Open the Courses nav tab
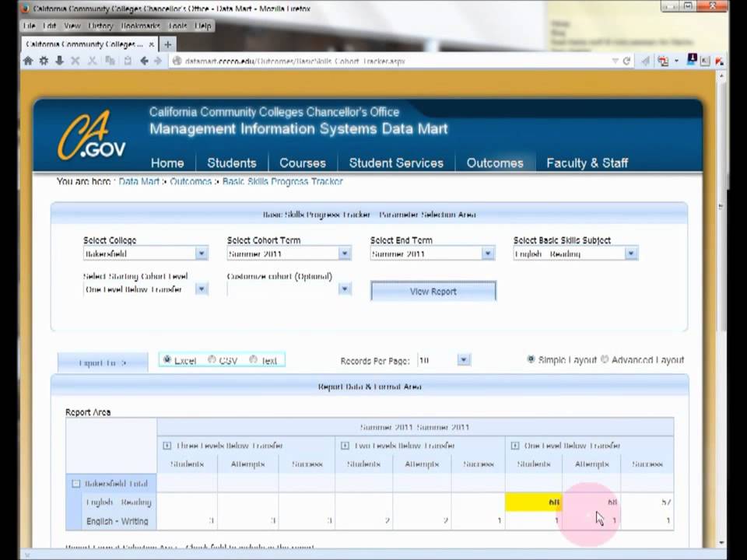This screenshot has height=560, width=747. pos(303,163)
